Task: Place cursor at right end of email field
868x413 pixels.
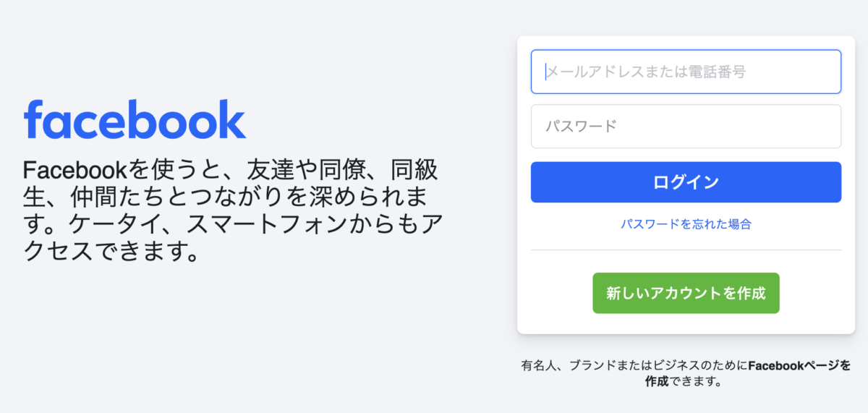Action: coord(830,72)
